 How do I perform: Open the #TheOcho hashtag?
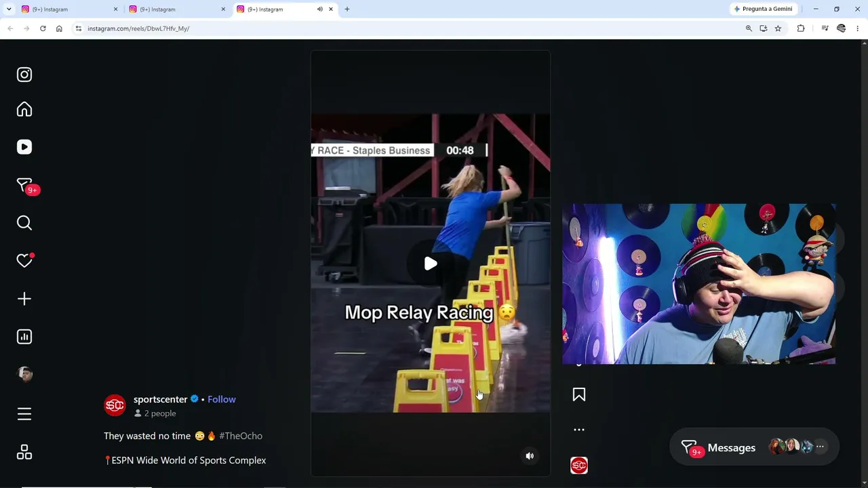tap(241, 436)
